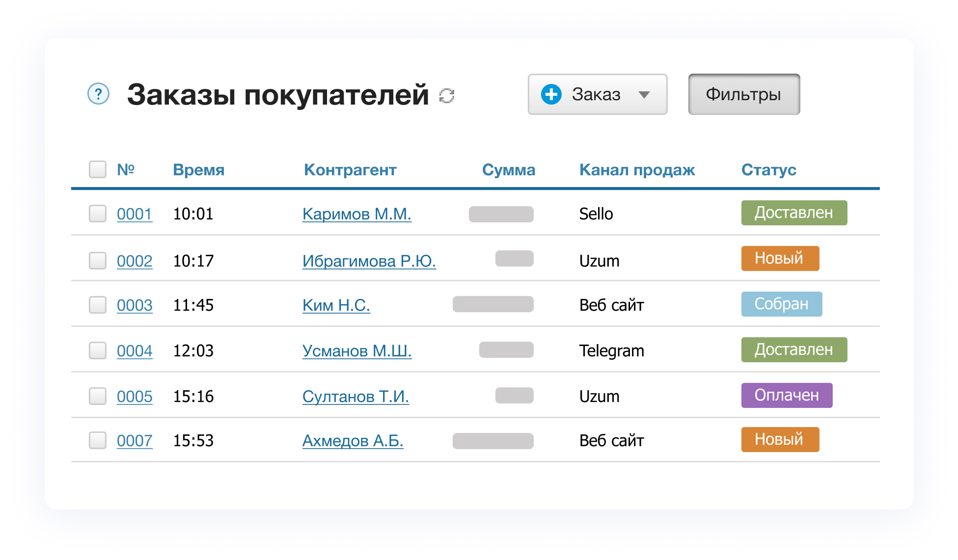Sort by the Сумма column header
Screen dimensions: 958x560
509,170
